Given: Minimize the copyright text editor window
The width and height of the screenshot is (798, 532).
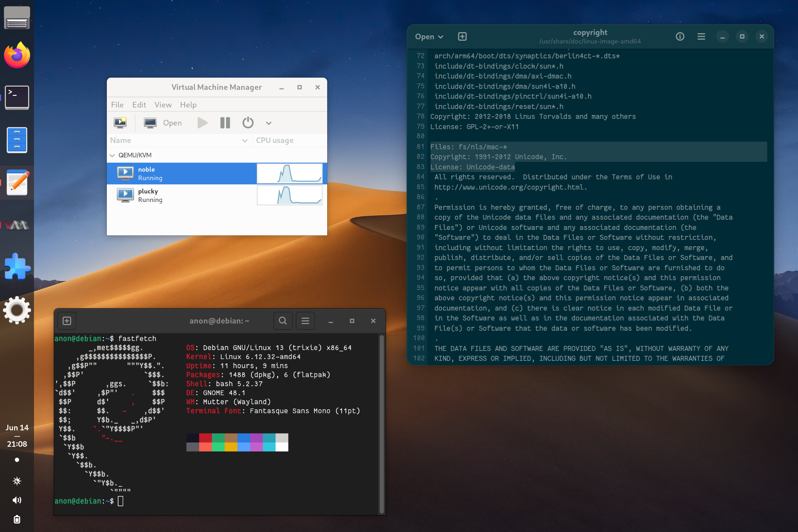Looking at the screenshot, I should [x=723, y=37].
